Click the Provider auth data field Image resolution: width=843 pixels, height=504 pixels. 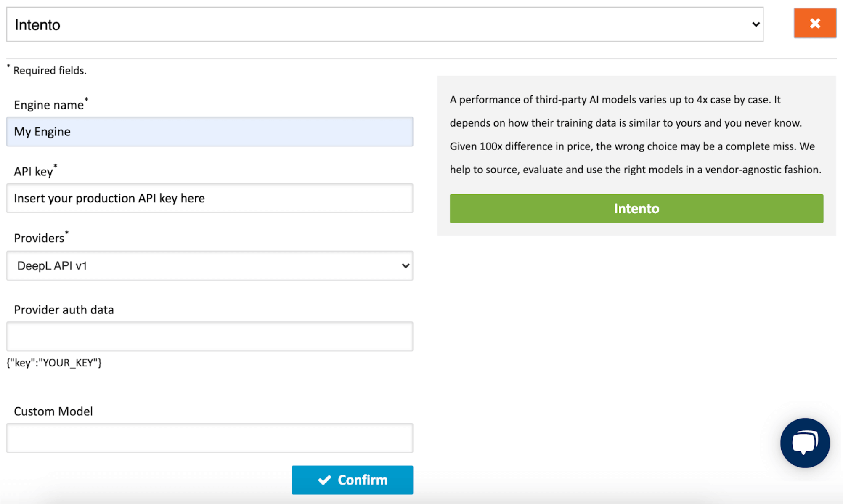click(209, 337)
